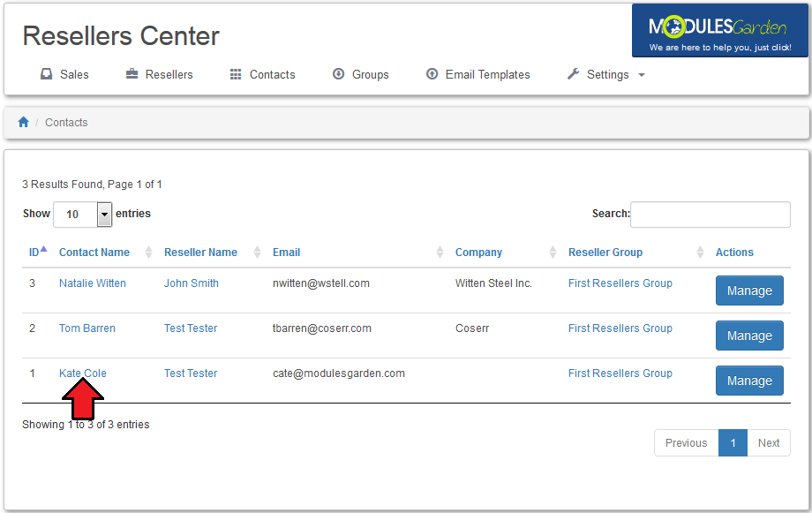The height and width of the screenshot is (513, 812).
Task: Click the Contacts grid icon
Action: tap(236, 74)
